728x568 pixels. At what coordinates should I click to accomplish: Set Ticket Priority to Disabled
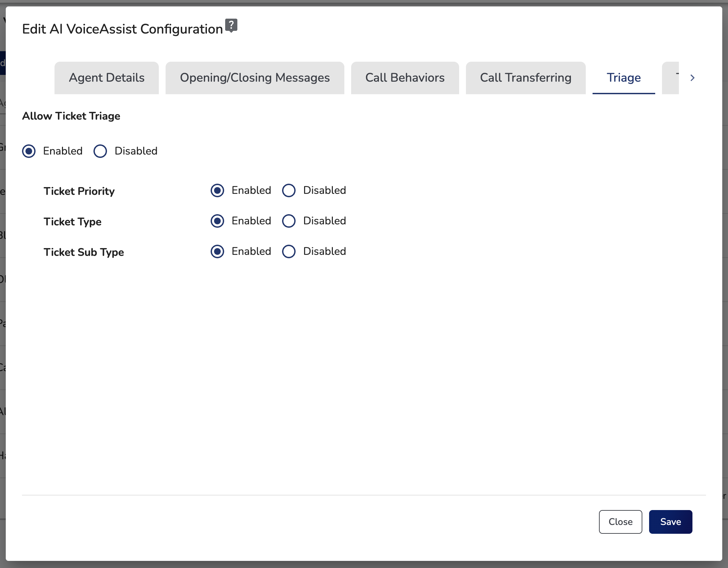289,190
